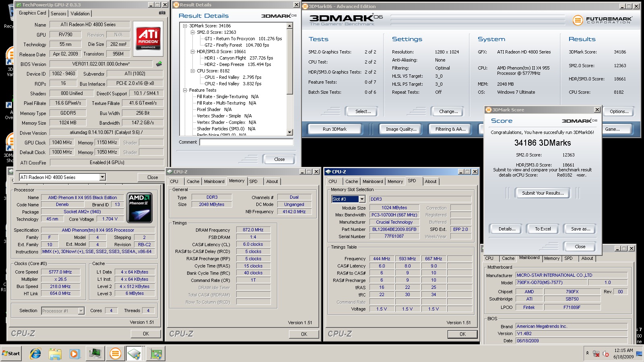644x362 pixels.
Task: Click Filtering & AA... button
Action: coord(450,129)
